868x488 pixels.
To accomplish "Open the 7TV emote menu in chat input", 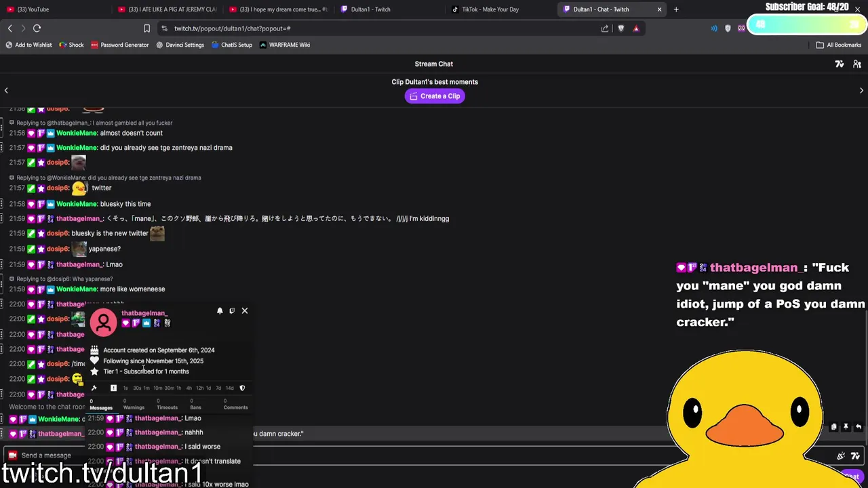I will tap(855, 456).
